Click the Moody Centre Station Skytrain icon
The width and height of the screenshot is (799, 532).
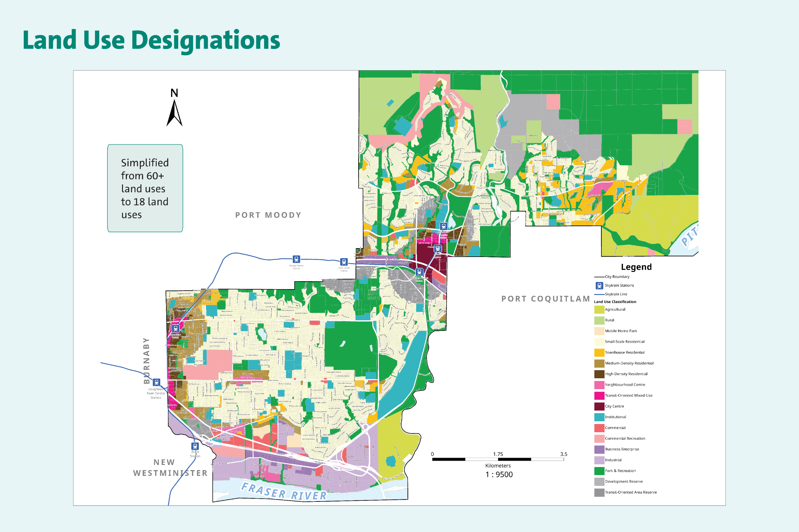click(x=296, y=259)
